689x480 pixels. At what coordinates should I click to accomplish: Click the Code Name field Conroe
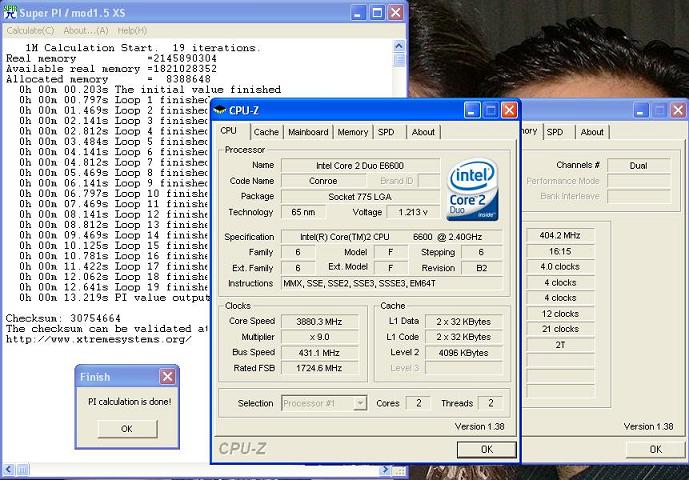click(x=323, y=181)
